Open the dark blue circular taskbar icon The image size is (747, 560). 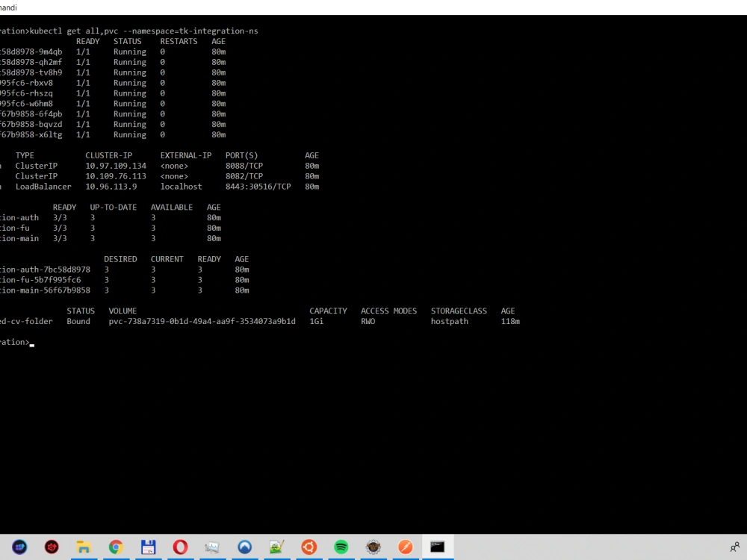tap(19, 547)
